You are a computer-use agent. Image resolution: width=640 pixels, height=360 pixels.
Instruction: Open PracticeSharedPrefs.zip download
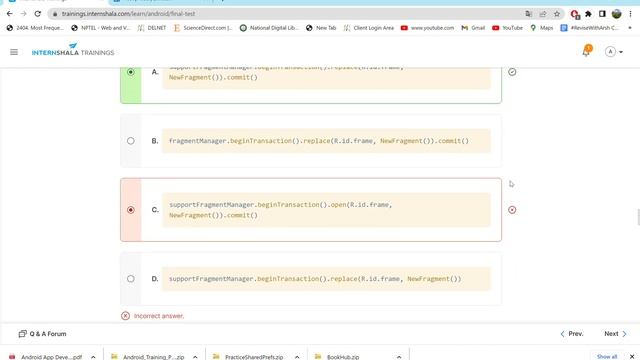pyautogui.click(x=248, y=357)
